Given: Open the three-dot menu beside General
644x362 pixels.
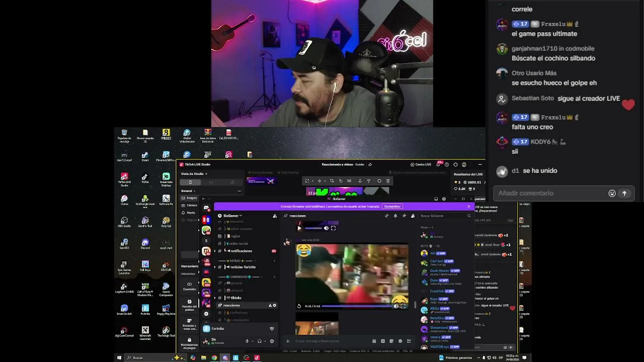Looking at the screenshot, I should point(239,191).
